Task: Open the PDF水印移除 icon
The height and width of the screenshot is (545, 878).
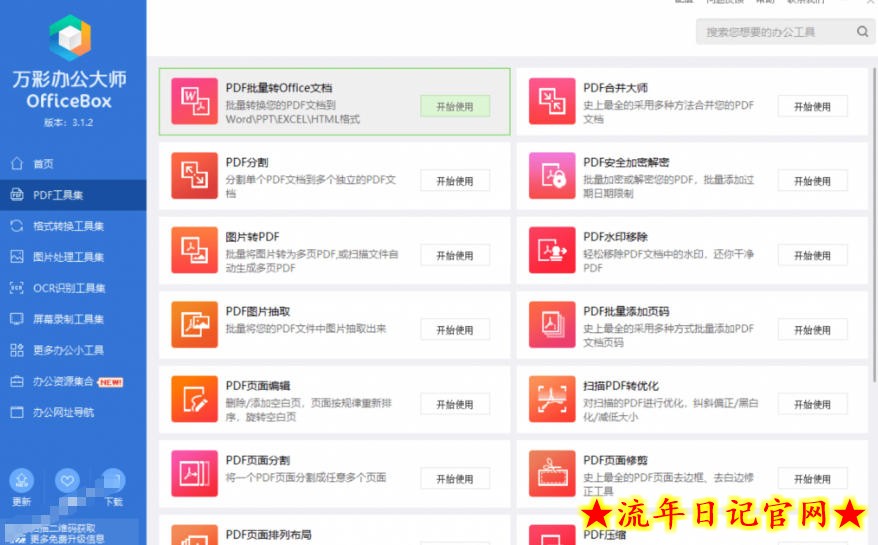Action: [x=552, y=250]
